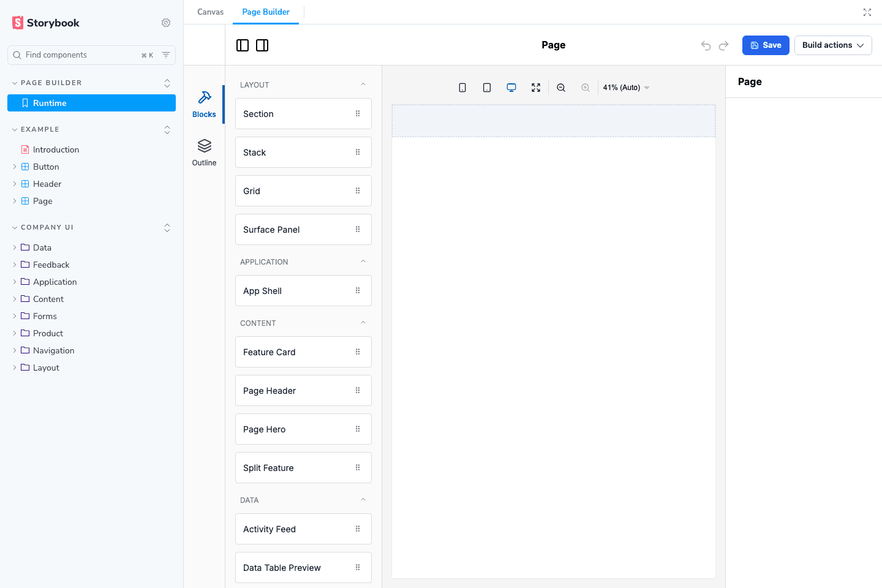Undo the last change

point(706,45)
